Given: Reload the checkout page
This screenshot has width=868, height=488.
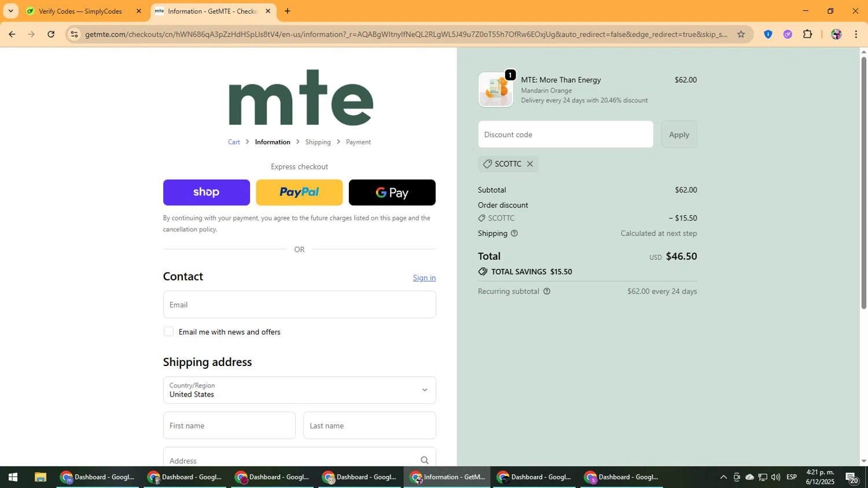Looking at the screenshot, I should point(51,34).
